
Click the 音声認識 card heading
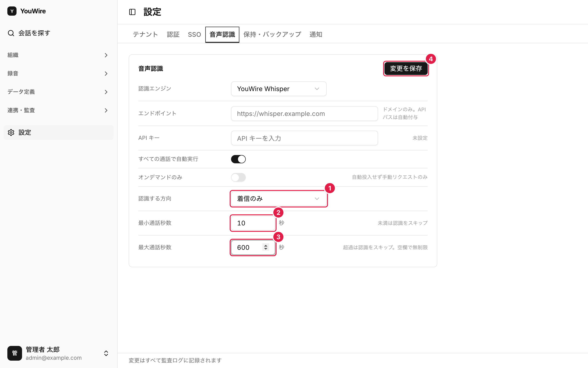coord(151,69)
